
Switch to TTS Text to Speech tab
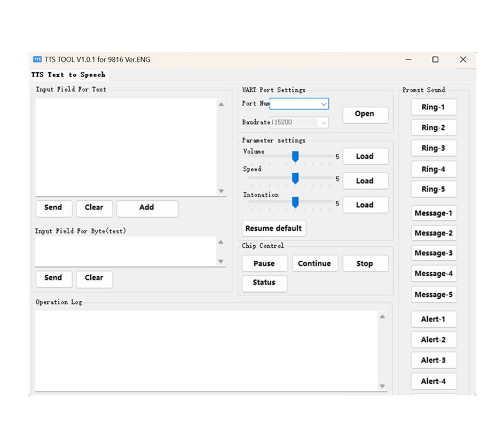(x=68, y=75)
